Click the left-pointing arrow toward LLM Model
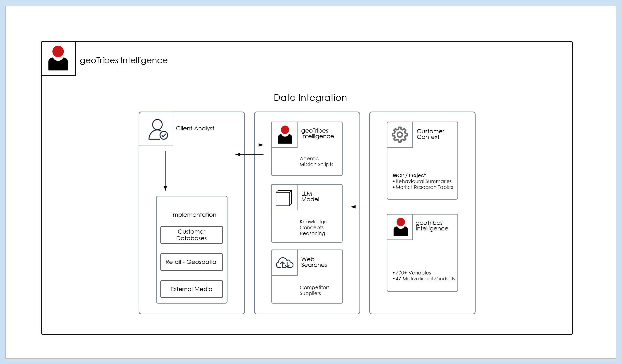This screenshot has height=364, width=622. (x=365, y=207)
